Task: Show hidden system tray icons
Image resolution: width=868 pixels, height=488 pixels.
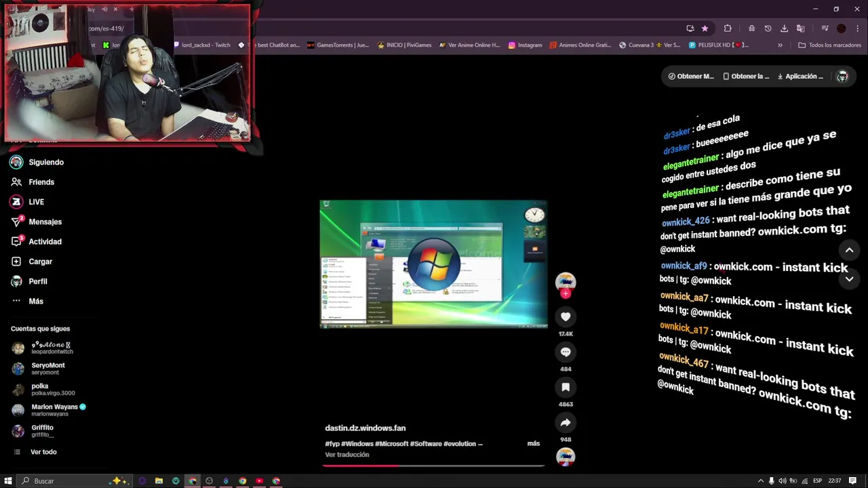Action: point(760,481)
